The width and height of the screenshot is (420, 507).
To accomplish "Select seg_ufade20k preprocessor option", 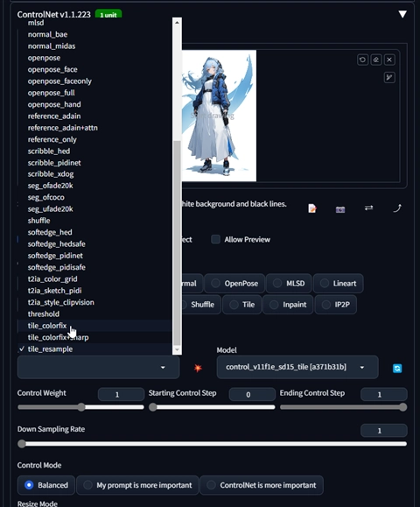I will (x=95, y=209).
